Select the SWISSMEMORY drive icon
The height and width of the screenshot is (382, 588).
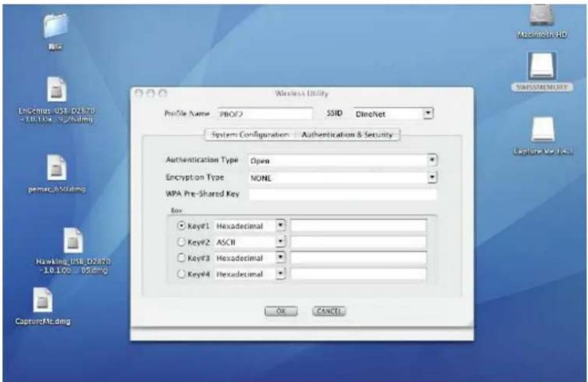(542, 66)
